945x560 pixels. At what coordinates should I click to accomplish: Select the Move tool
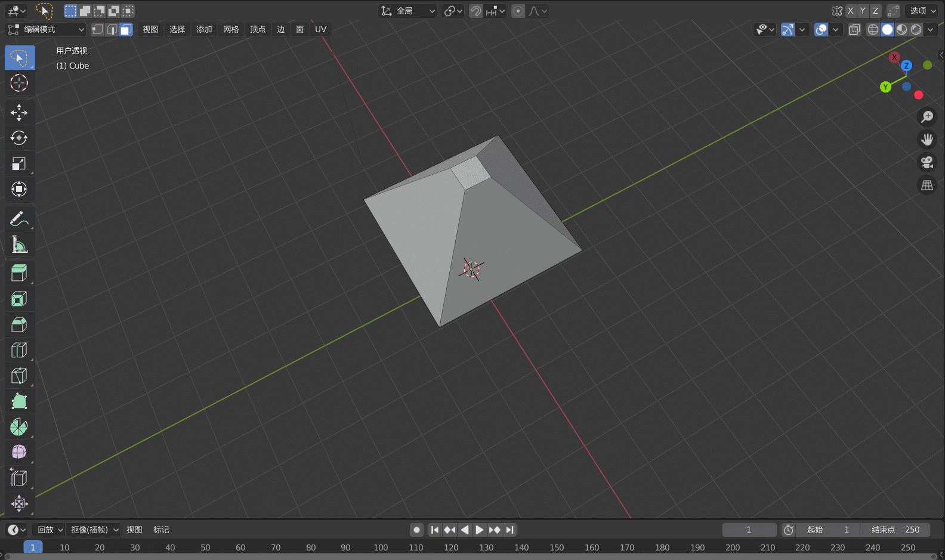20,112
